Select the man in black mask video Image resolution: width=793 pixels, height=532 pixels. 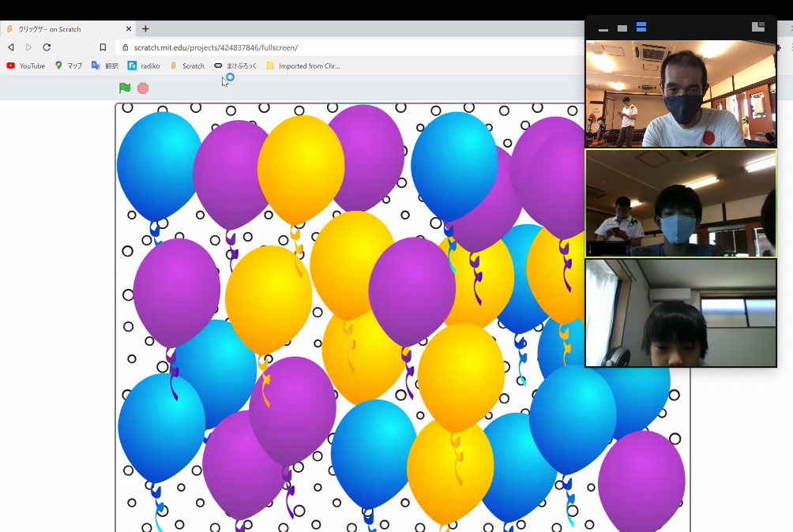coord(681,94)
